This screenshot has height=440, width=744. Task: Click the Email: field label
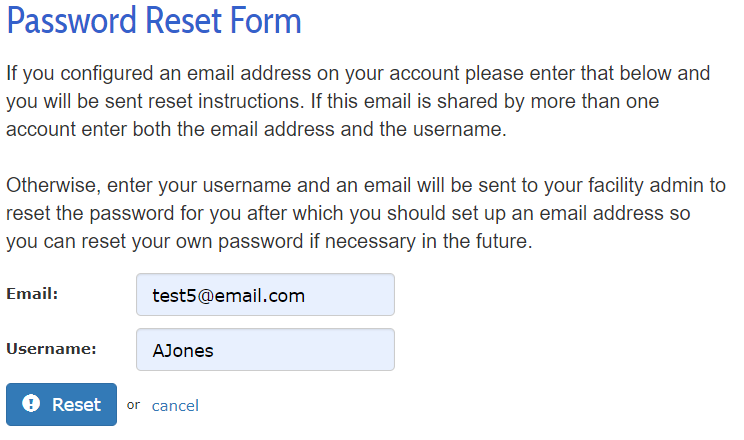coord(32,294)
